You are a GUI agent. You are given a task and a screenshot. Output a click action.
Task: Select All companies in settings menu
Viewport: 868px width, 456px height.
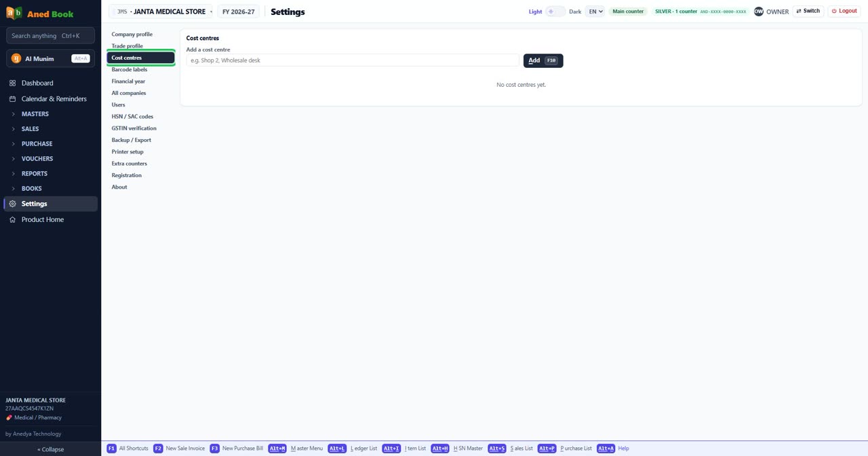coord(140,93)
